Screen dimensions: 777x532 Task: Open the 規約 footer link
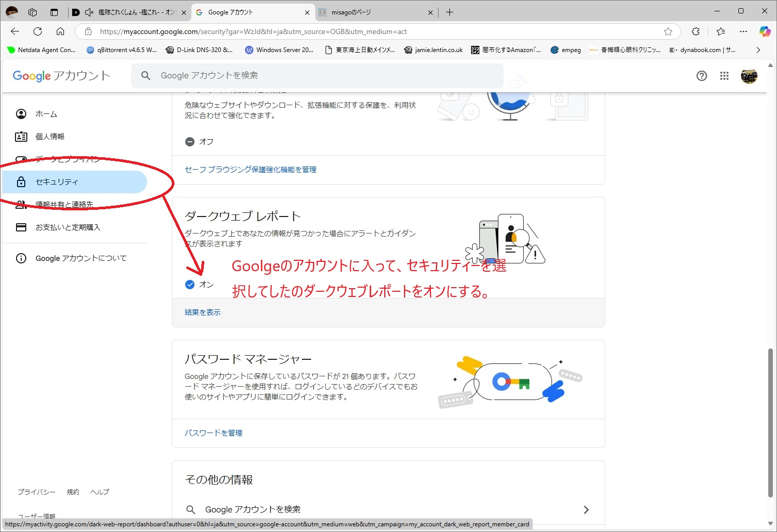point(73,492)
